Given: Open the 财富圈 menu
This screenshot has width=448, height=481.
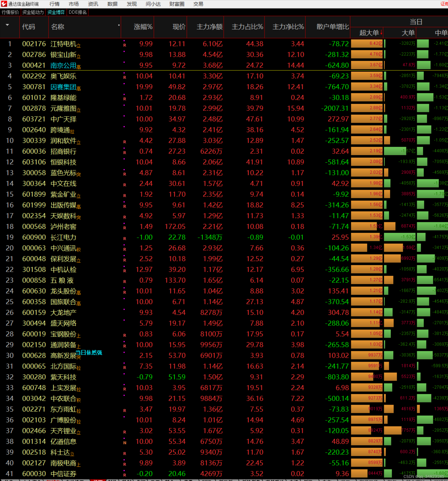Looking at the screenshot, I should 177,4.
